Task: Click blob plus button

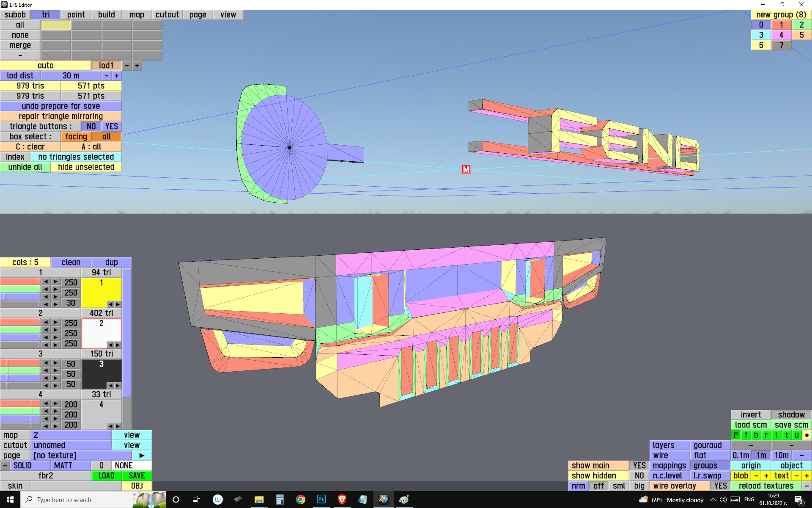Action: tap(766, 476)
